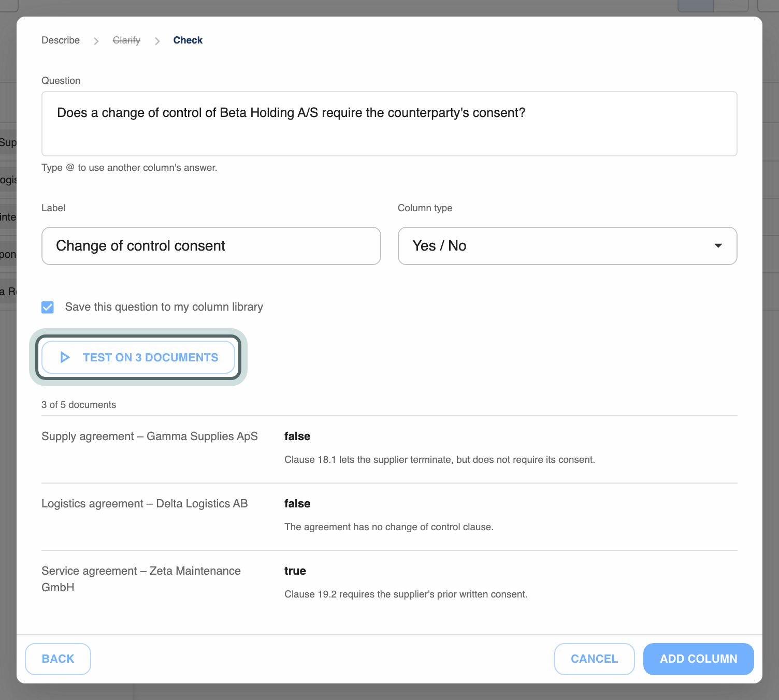Untick 'Save this question to my column library'
The image size is (779, 700).
[48, 308]
